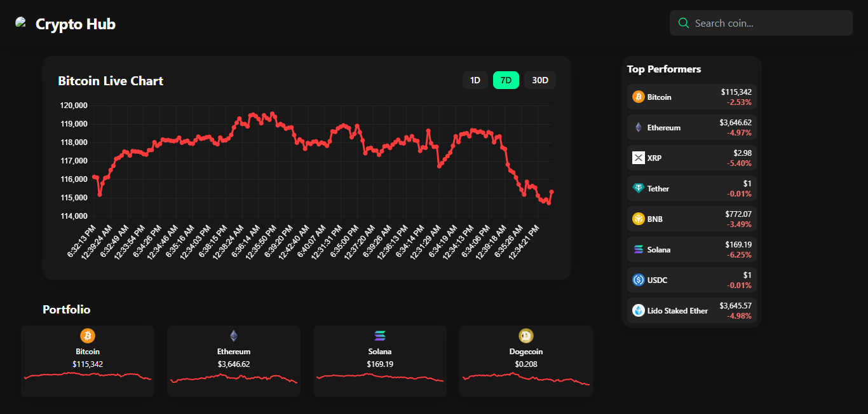The width and height of the screenshot is (868, 414).
Task: Click the Dogecoin label in Portfolio
Action: point(526,352)
